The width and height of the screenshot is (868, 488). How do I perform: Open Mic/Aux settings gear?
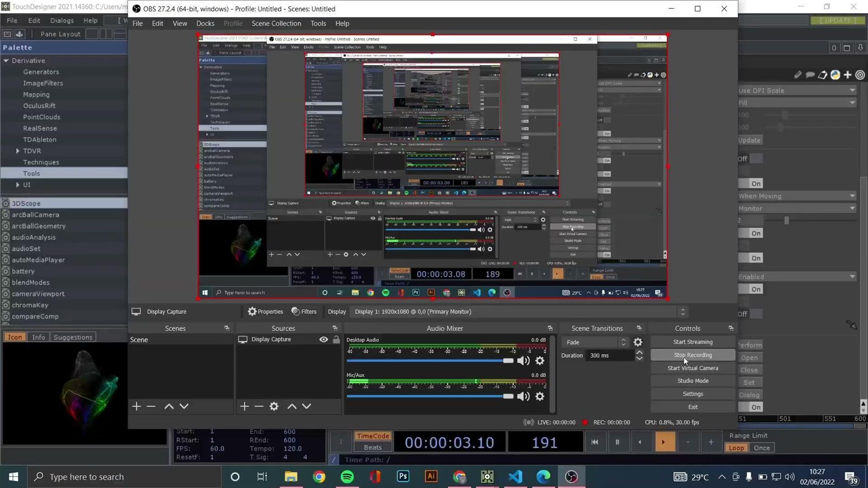540,396
